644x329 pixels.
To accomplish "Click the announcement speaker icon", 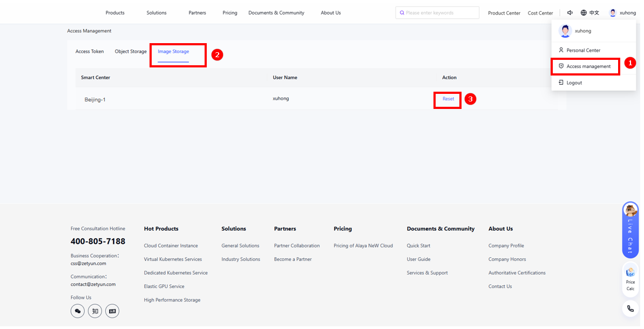I will click(x=570, y=13).
